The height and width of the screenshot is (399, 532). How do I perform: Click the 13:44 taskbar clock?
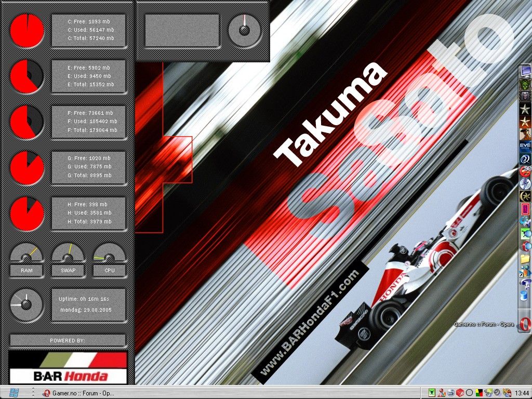click(x=522, y=393)
